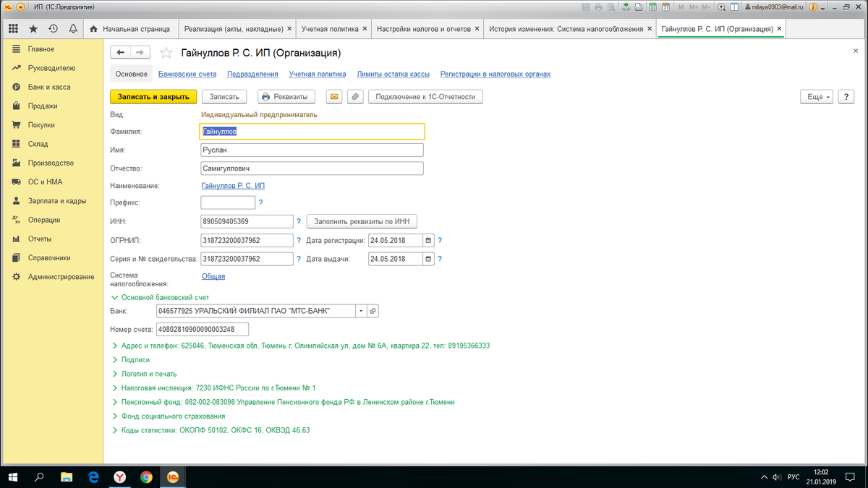This screenshot has height=488, width=868.
Task: Click the paperclip attachments icon
Action: click(x=355, y=97)
